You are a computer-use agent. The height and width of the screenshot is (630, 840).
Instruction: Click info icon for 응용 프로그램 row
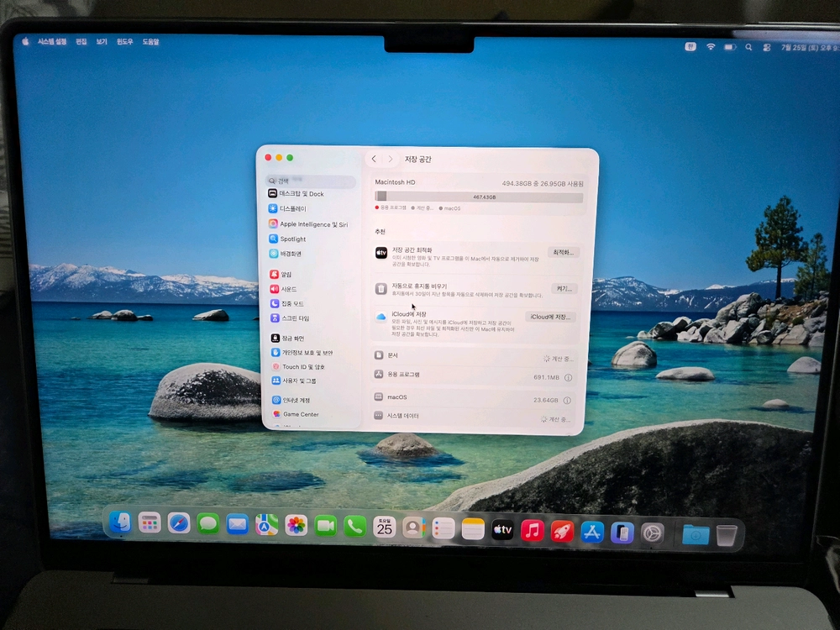[x=568, y=378]
